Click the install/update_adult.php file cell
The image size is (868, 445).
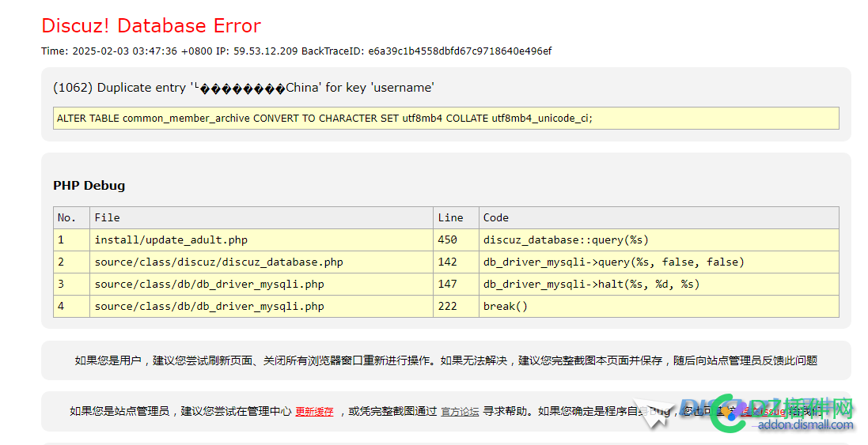coord(261,240)
